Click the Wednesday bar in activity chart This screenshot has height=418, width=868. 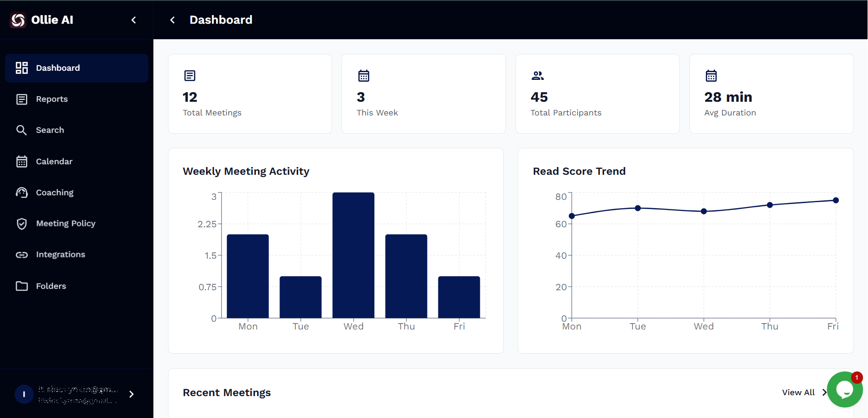point(353,255)
